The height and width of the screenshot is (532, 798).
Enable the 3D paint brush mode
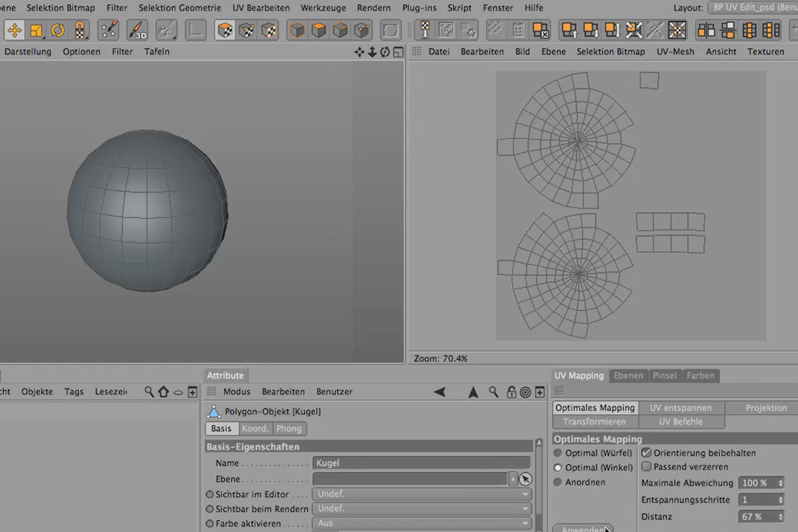click(138, 30)
